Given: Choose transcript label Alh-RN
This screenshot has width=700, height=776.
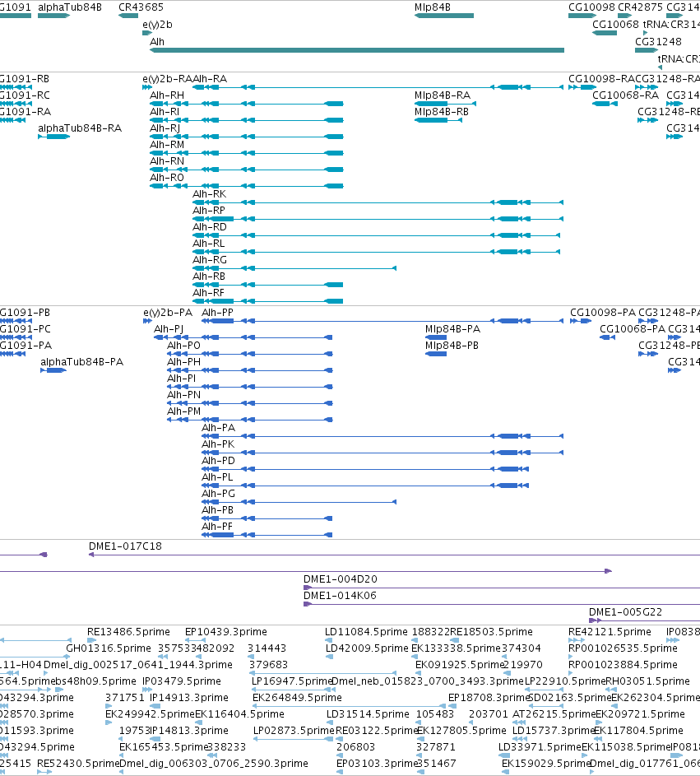Looking at the screenshot, I should 167,160.
